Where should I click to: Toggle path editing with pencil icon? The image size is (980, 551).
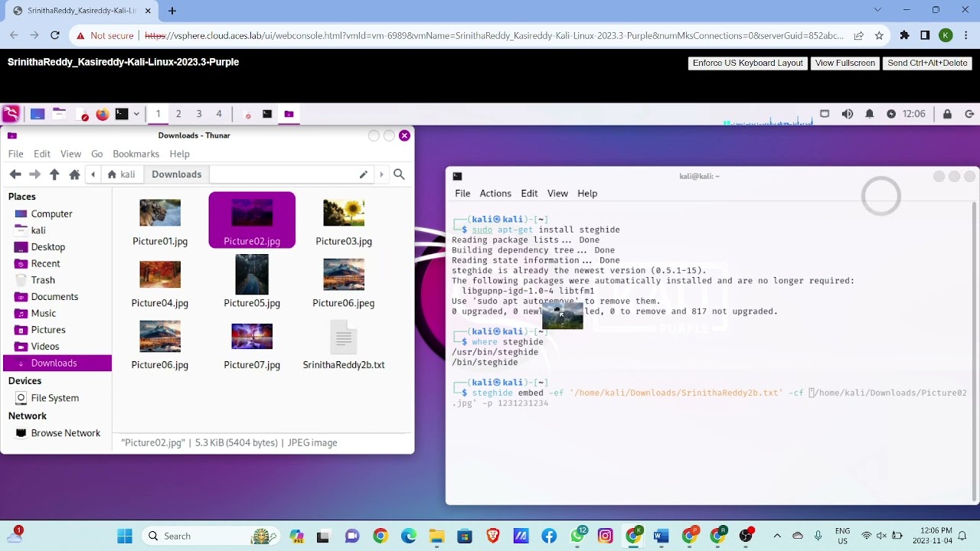(x=363, y=174)
